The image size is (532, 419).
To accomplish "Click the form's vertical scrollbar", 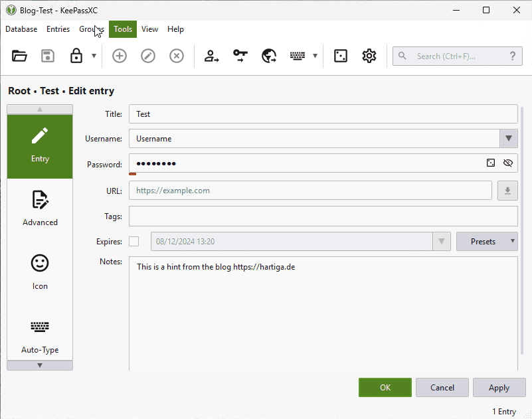I will pyautogui.click(x=522, y=230).
